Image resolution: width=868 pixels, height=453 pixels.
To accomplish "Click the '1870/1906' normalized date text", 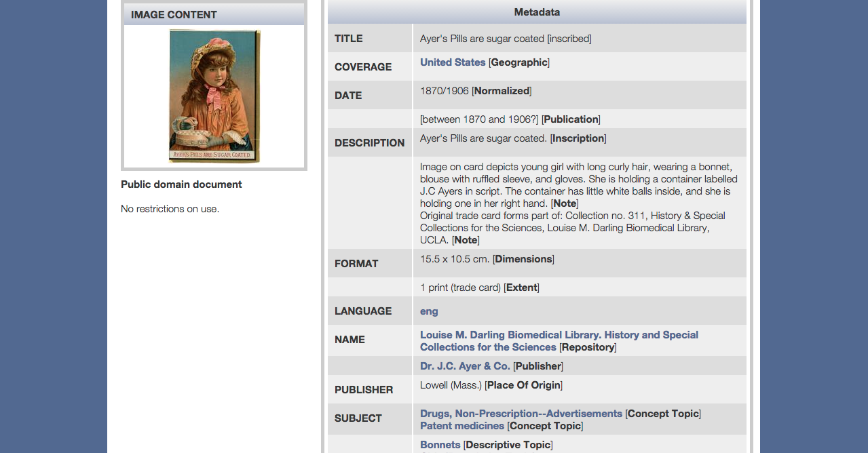I will [444, 91].
